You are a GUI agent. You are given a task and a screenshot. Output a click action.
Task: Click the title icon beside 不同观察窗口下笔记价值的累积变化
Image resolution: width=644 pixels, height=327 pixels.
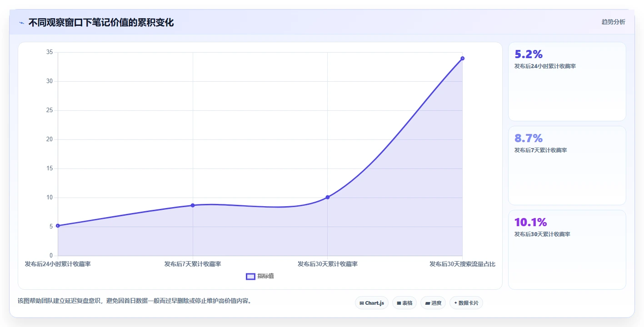click(x=22, y=22)
